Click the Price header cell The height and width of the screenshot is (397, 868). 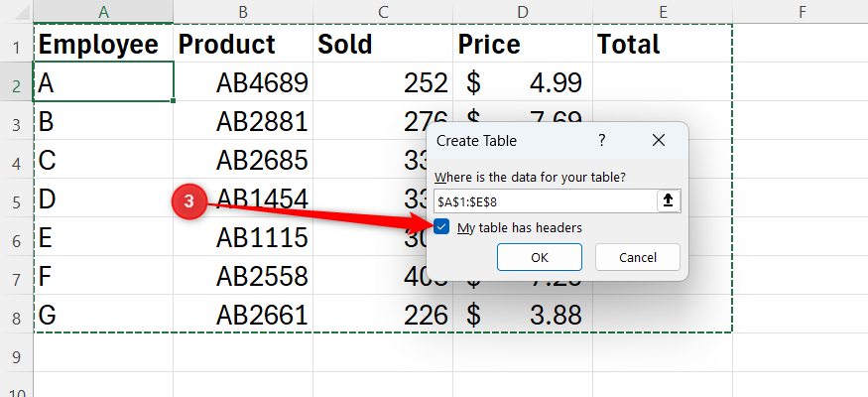point(523,44)
